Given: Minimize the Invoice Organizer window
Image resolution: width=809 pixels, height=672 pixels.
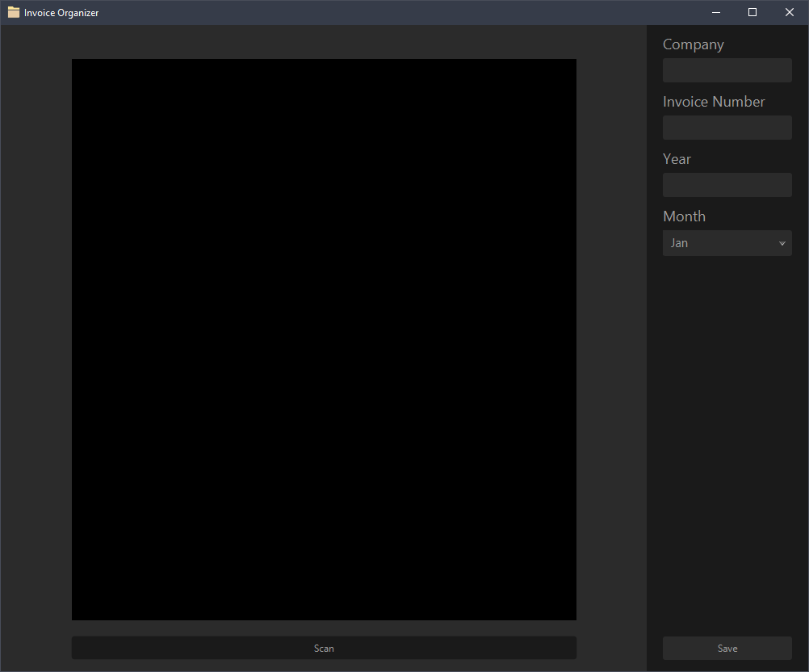Looking at the screenshot, I should [x=715, y=12].
